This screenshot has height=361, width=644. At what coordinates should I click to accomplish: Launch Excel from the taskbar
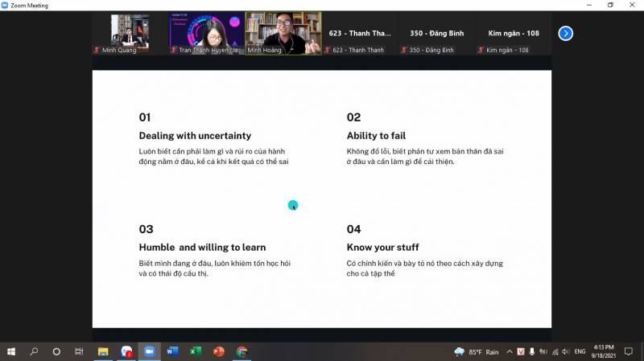(x=195, y=351)
